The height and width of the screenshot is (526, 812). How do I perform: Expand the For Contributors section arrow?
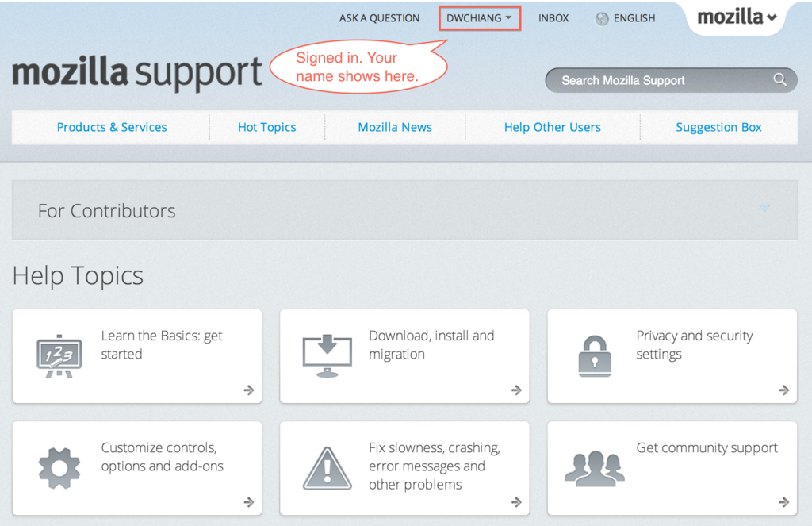764,208
